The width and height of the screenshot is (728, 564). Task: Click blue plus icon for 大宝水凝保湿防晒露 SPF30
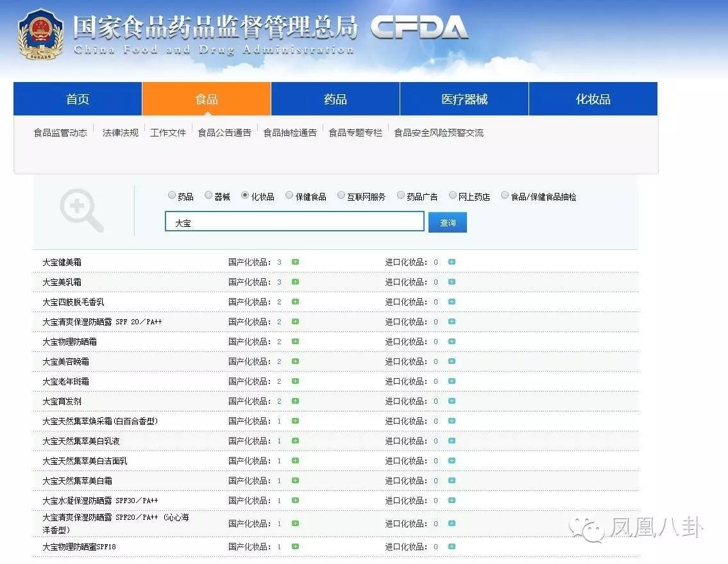(x=452, y=501)
